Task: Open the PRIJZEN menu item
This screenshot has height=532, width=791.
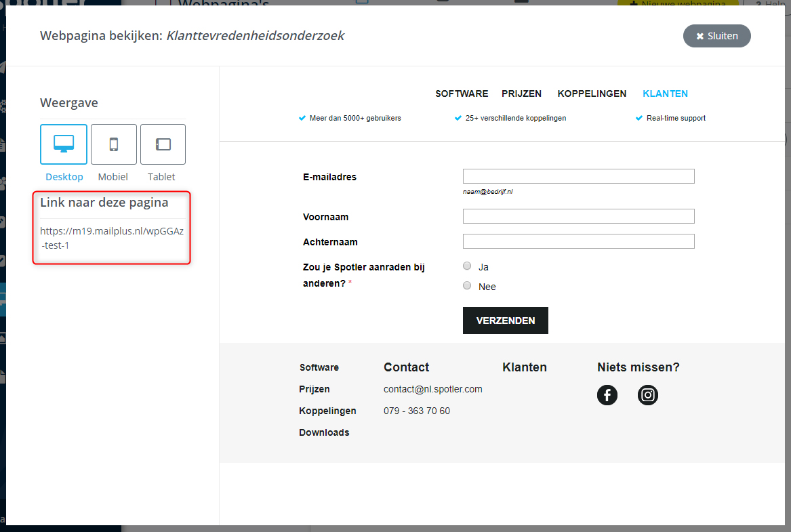Action: tap(521, 94)
